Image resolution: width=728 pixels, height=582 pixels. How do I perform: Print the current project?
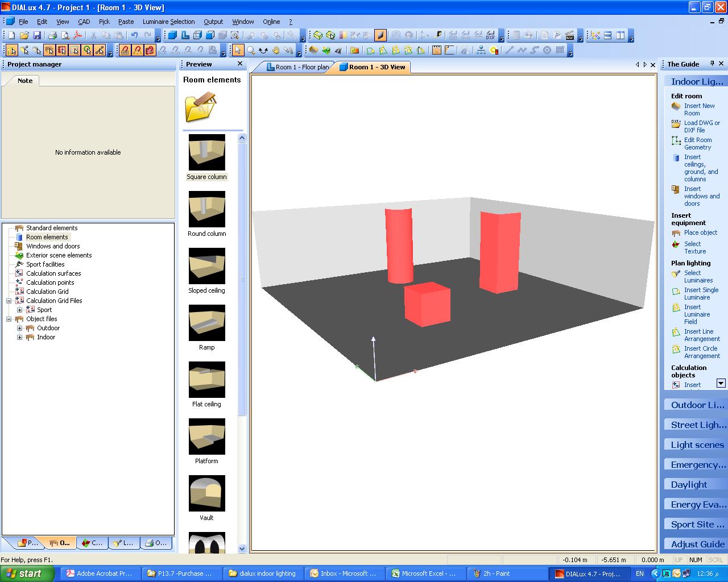click(x=52, y=35)
